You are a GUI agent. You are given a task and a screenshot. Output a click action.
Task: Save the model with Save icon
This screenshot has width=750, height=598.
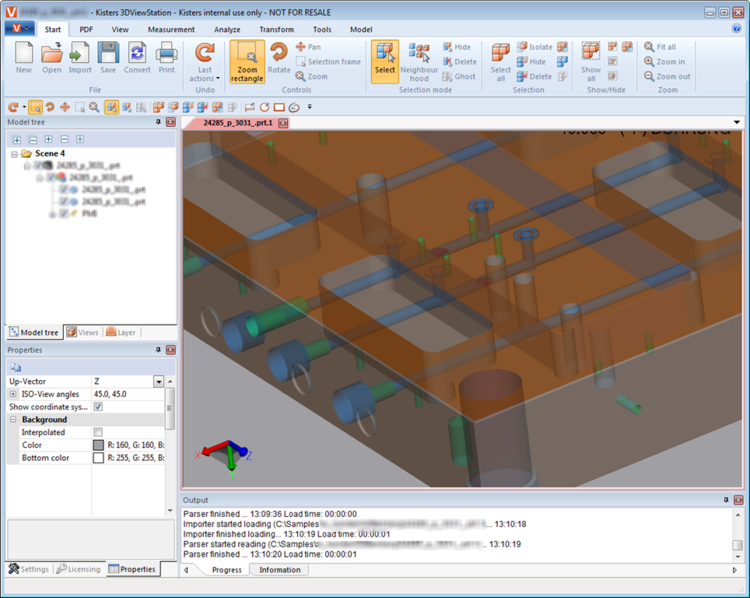click(108, 57)
